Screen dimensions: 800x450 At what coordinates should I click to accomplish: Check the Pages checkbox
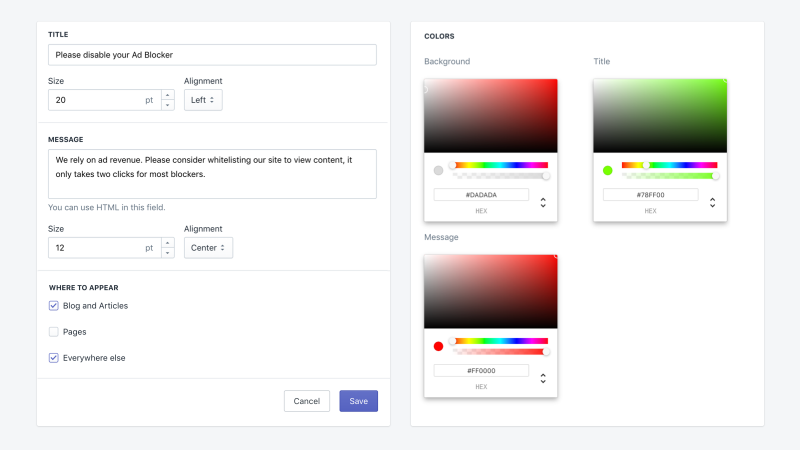coord(54,332)
